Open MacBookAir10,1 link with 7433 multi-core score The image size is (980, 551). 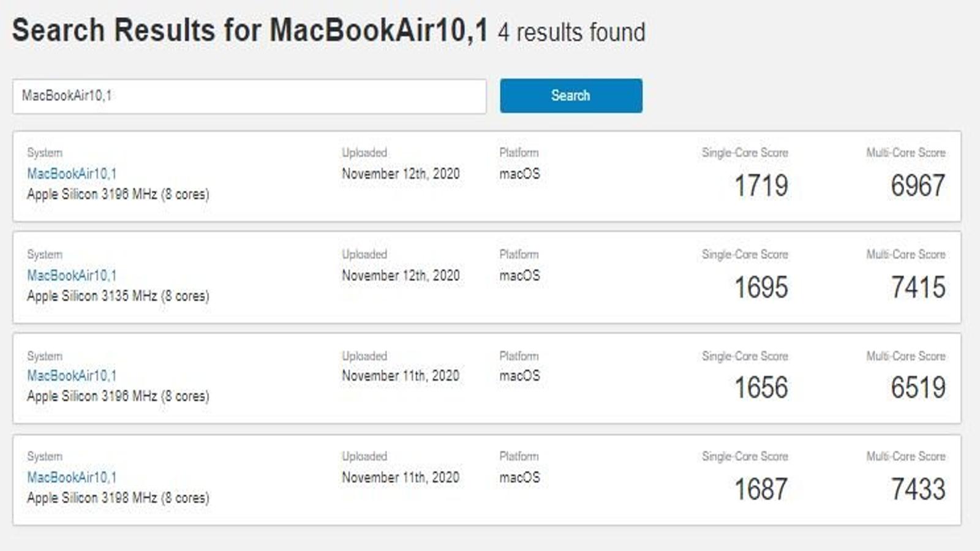coord(72,478)
